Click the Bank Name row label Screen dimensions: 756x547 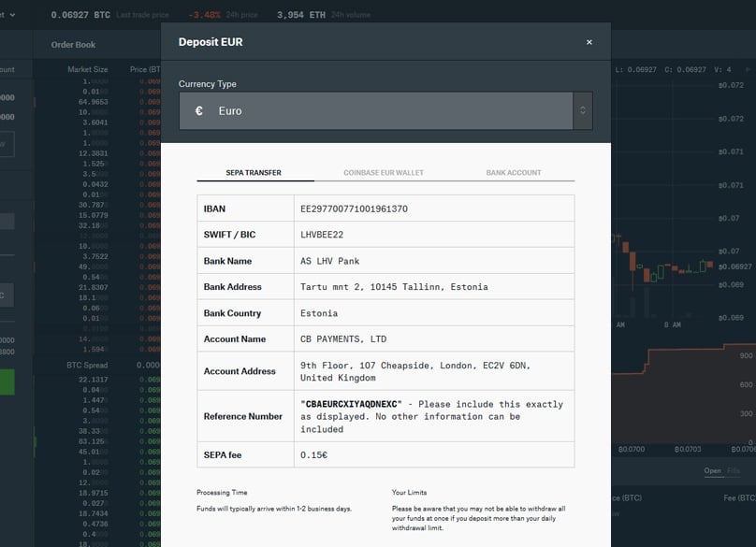[x=227, y=261]
